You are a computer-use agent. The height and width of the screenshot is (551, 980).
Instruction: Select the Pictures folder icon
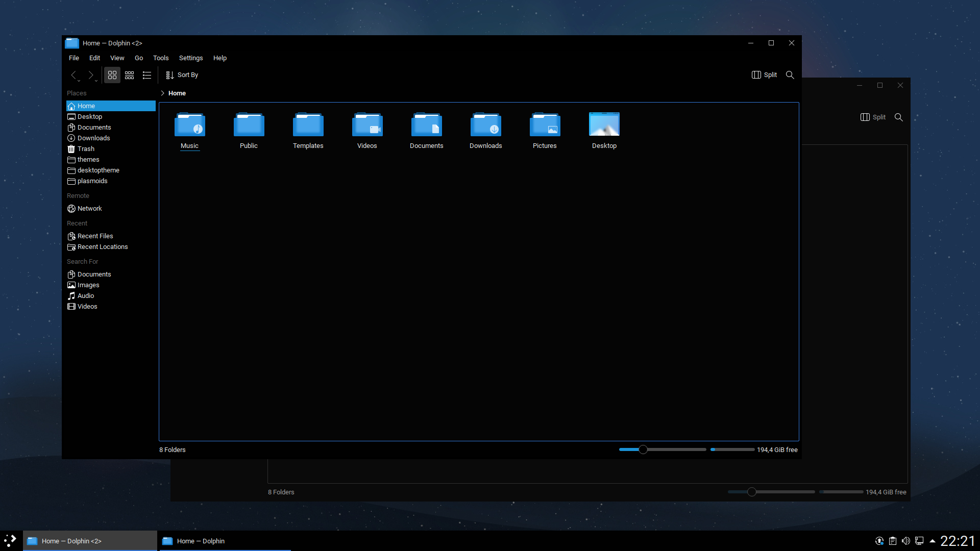[x=545, y=124]
